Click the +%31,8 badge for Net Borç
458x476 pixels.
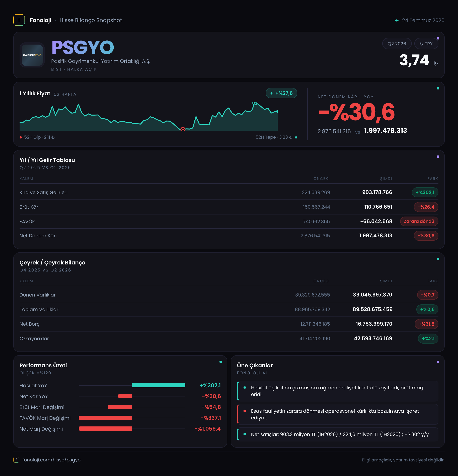[426, 324]
